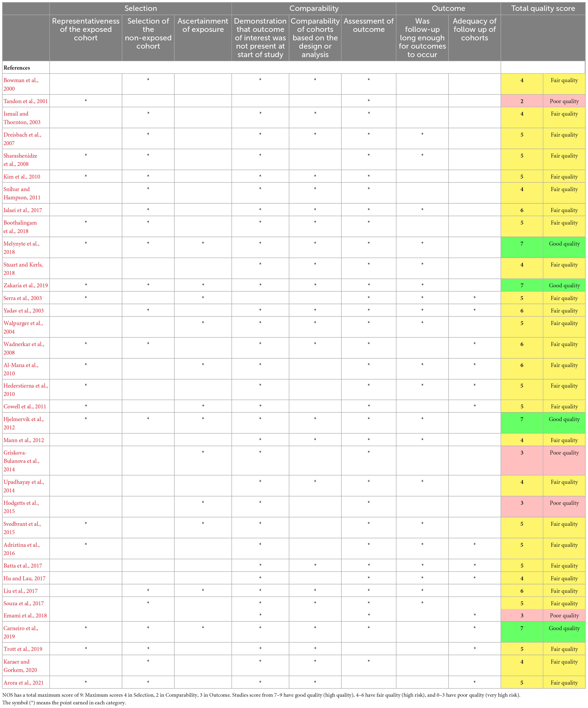This screenshot has height=708, width=588.
Task: Click Good quality cell in Zakaria row
Action: tap(564, 285)
